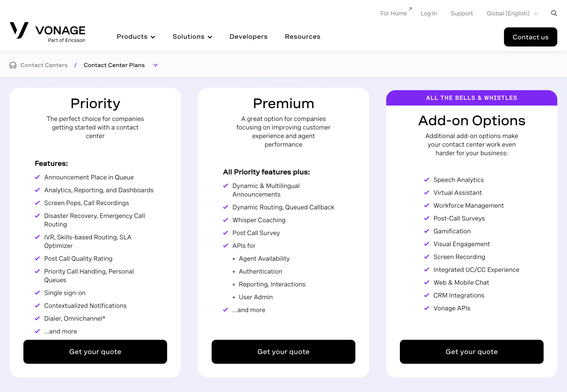The height and width of the screenshot is (392, 567).
Task: Open the Developers menu item
Action: (x=248, y=37)
